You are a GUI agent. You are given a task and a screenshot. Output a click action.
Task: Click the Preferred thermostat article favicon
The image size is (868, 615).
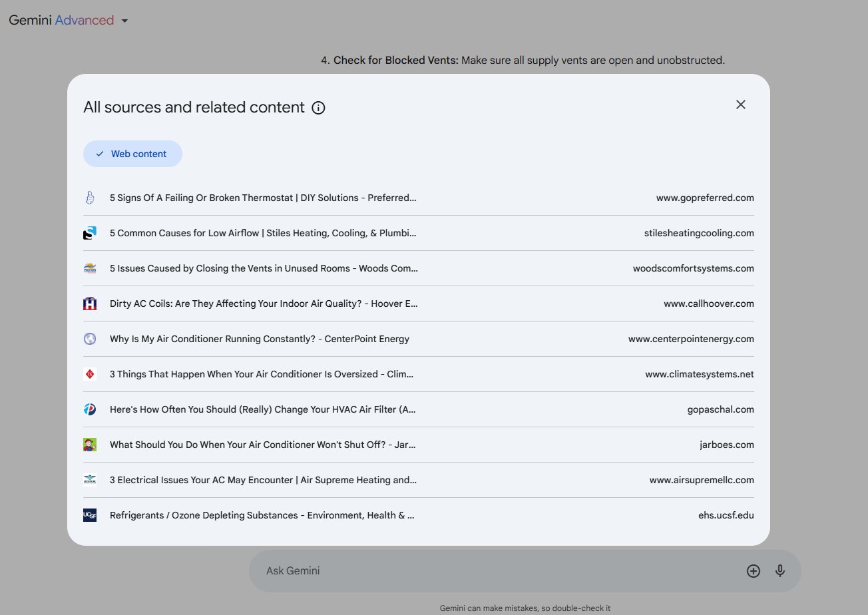click(90, 198)
